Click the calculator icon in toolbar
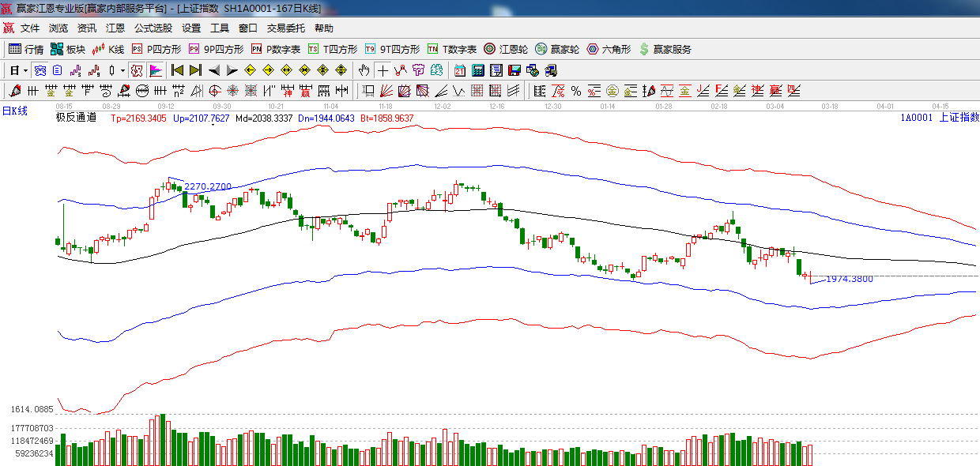This screenshot has width=980, height=466. pyautogui.click(x=477, y=70)
